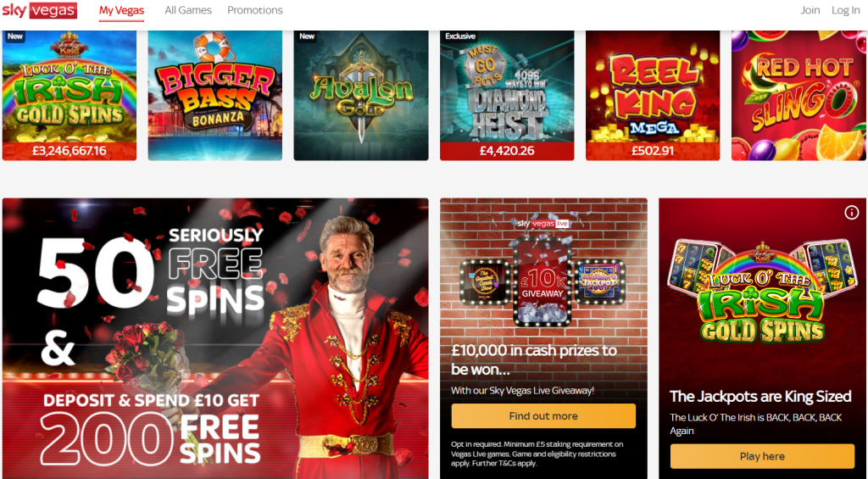The width and height of the screenshot is (868, 479).
Task: Open the info icon on jackpot card
Action: pyautogui.click(x=851, y=212)
